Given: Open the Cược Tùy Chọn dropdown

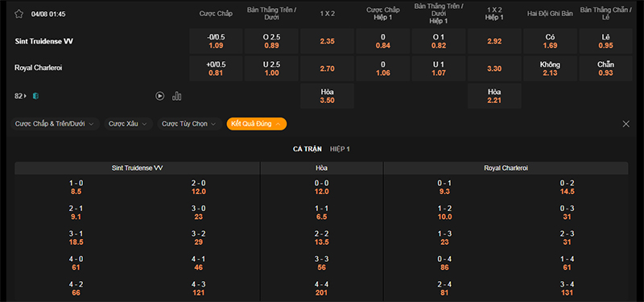Looking at the screenshot, I should tap(190, 124).
